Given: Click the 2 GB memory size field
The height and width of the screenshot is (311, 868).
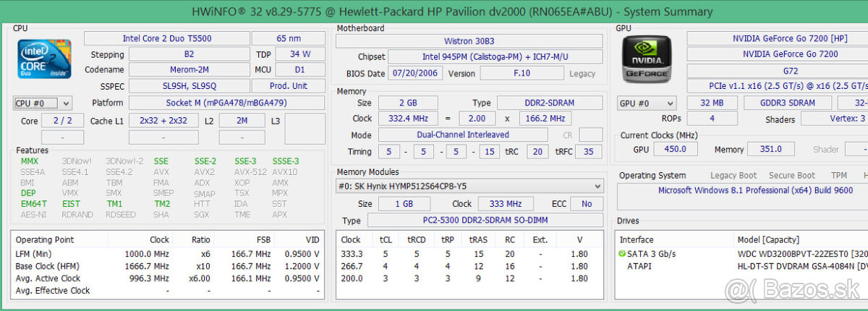Looking at the screenshot, I should coord(408,103).
